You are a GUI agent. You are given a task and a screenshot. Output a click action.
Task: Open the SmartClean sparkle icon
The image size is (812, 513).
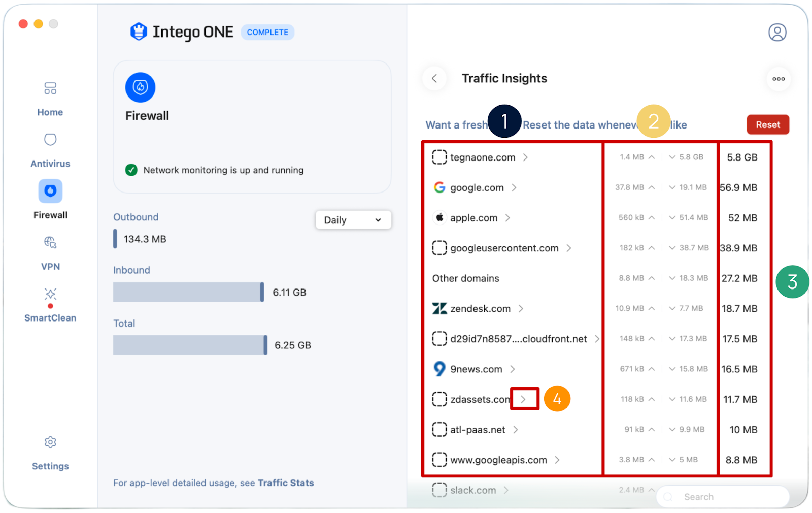[x=50, y=295]
